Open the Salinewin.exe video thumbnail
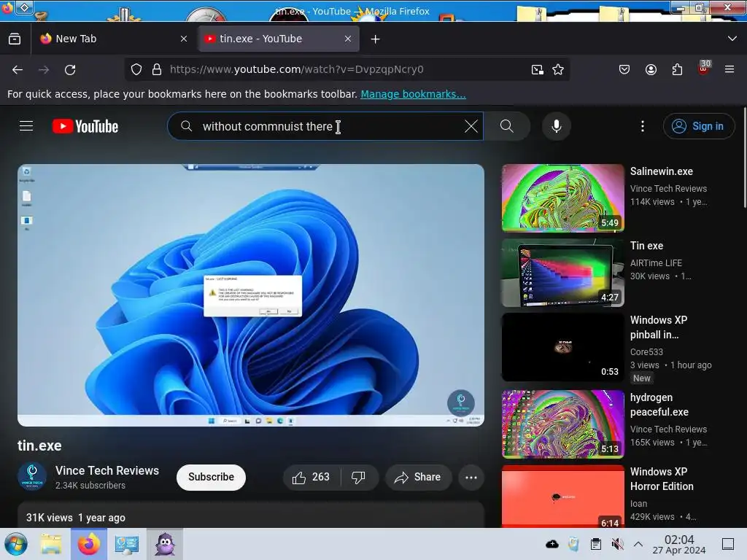Image resolution: width=747 pixels, height=560 pixels. pos(562,198)
